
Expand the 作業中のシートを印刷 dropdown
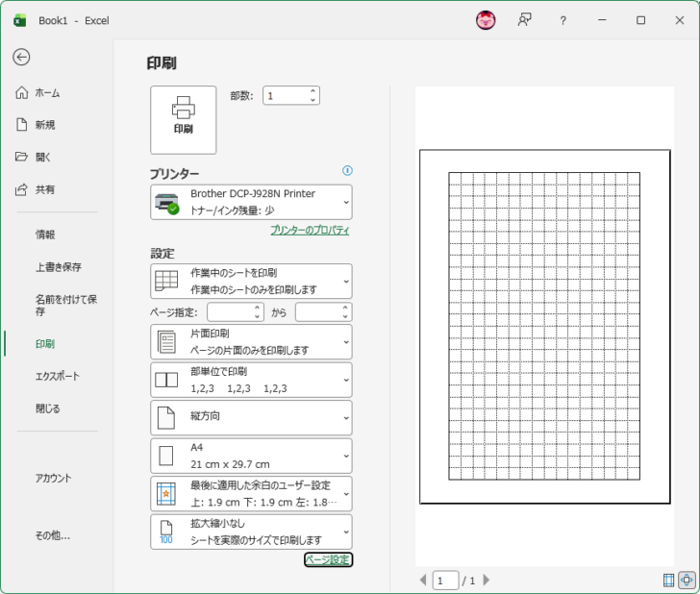[346, 282]
